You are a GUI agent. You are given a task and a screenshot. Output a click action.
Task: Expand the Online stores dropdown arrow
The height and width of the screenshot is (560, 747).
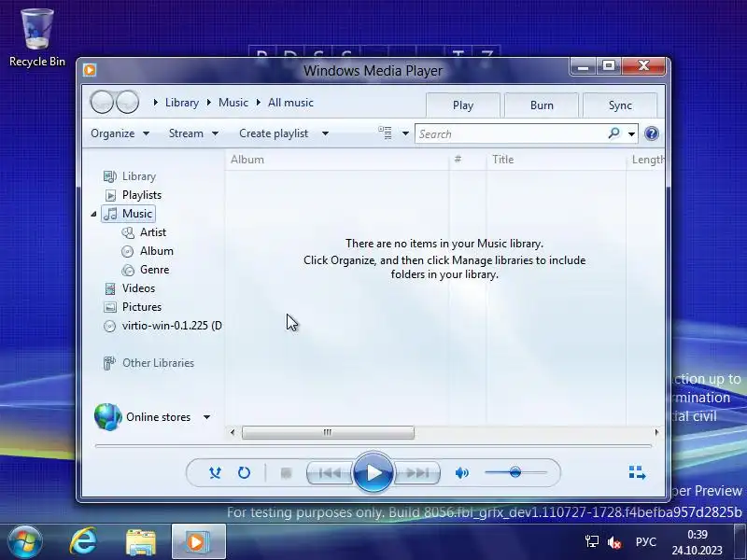pos(206,417)
